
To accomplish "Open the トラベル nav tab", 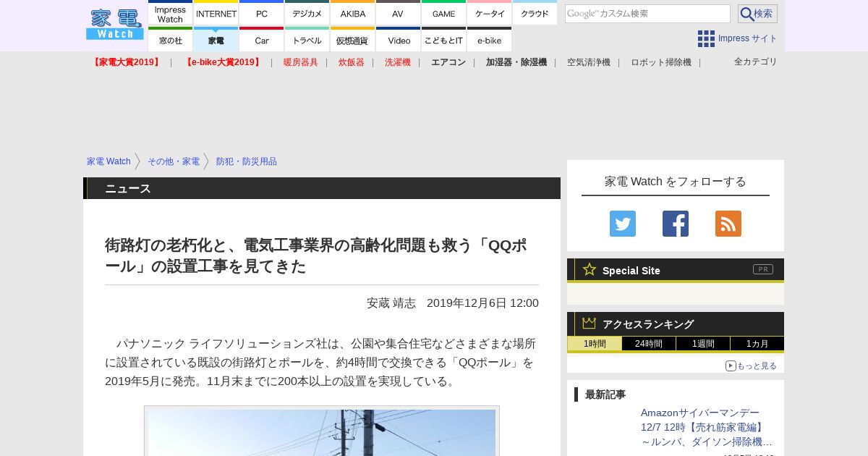I will (x=307, y=40).
